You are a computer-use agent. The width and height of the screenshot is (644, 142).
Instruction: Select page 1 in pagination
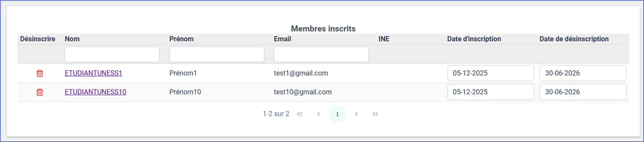click(x=337, y=114)
